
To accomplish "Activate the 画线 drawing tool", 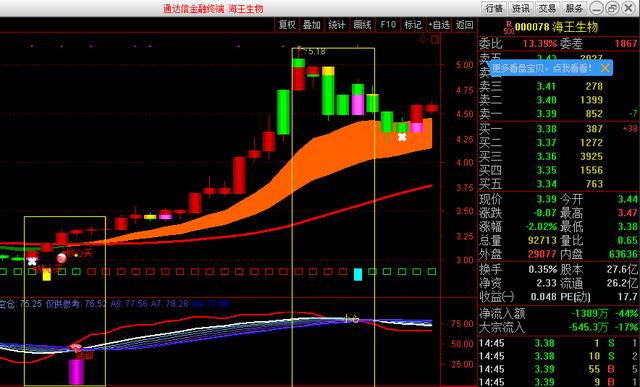I will pyautogui.click(x=362, y=25).
